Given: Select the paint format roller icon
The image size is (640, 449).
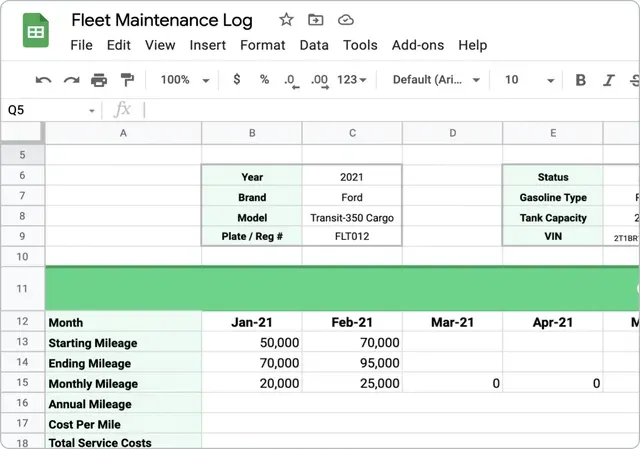Looking at the screenshot, I should [x=127, y=80].
